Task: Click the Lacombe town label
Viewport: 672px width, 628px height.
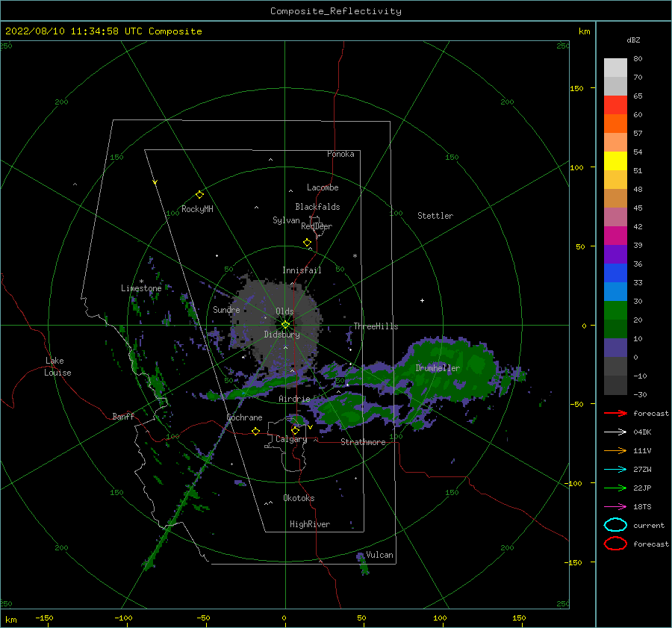Action: pyautogui.click(x=323, y=187)
